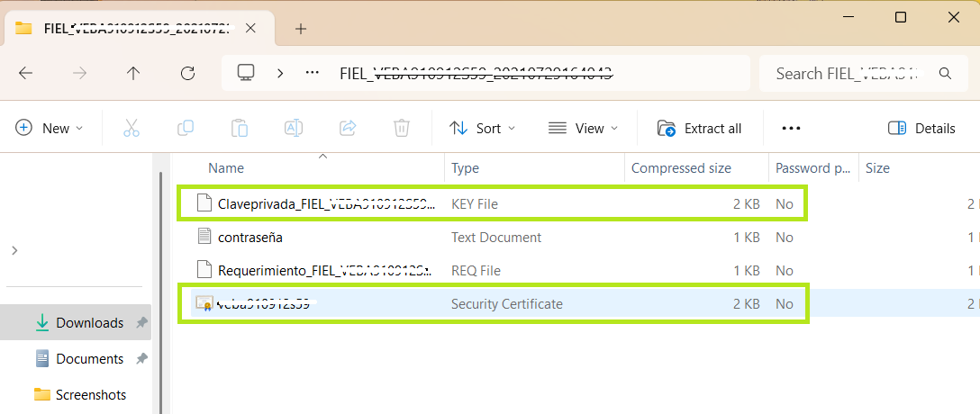Click the Copy icon in toolbar
Screen dimensions: 980x414
tap(186, 128)
